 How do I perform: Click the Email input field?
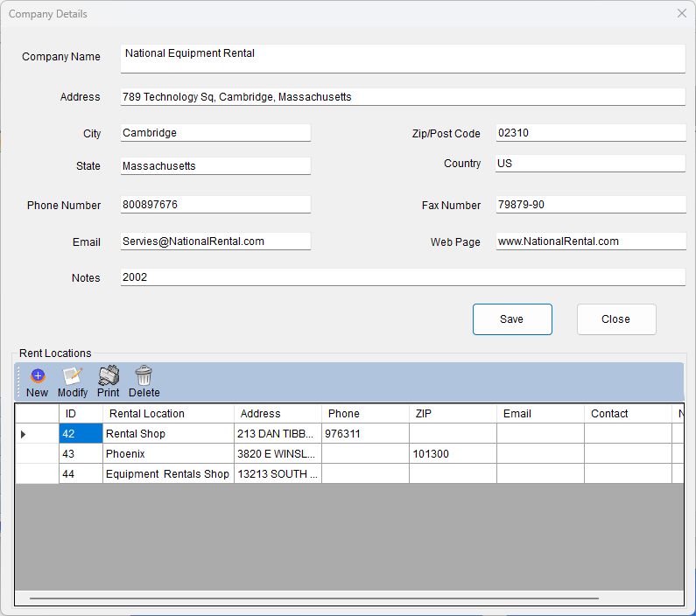point(215,241)
